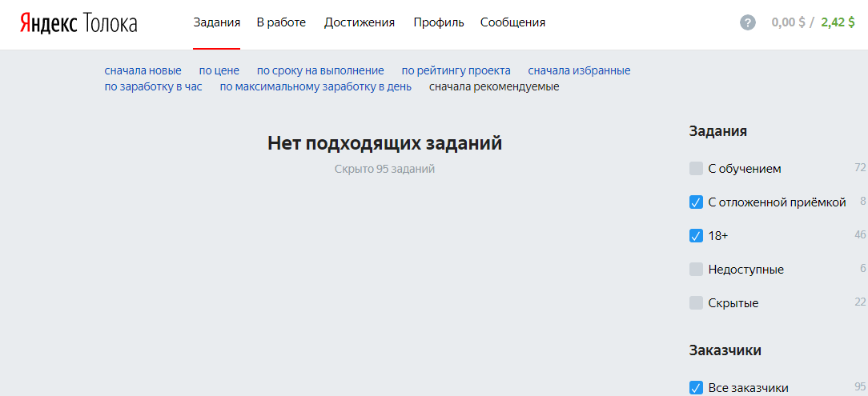The image size is (868, 396).
Task: Sort по заработку в час
Action: click(153, 87)
